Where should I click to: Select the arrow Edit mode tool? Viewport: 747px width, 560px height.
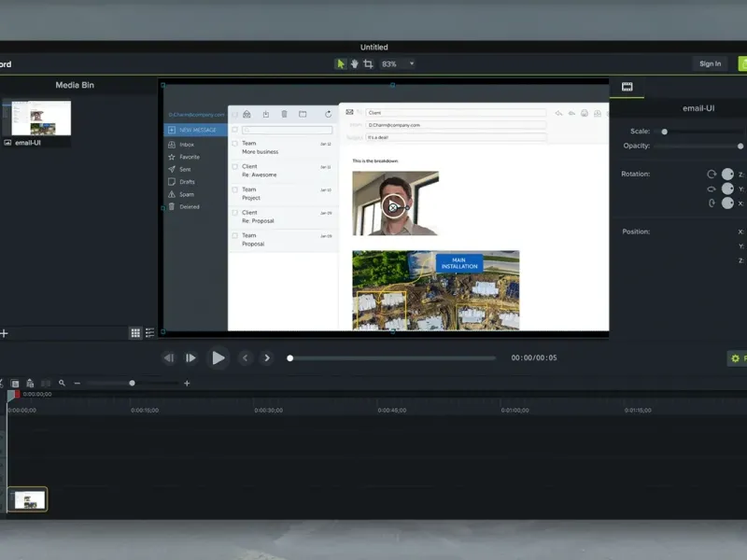click(341, 63)
